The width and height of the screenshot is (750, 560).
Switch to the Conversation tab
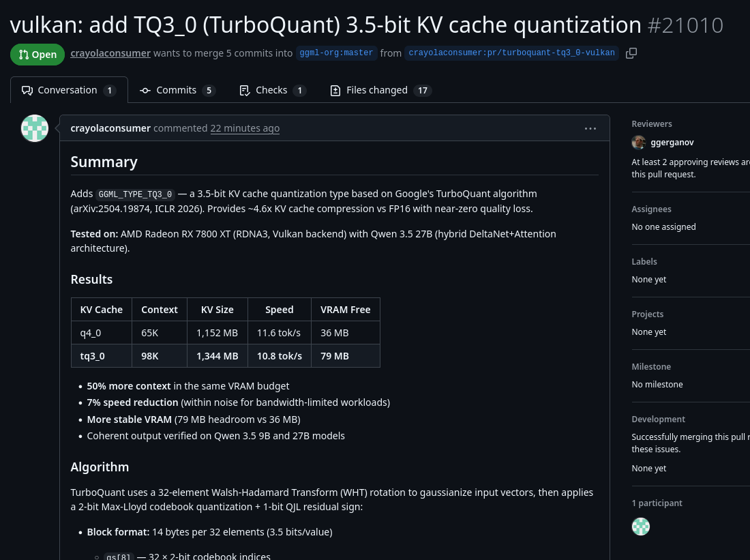69,90
